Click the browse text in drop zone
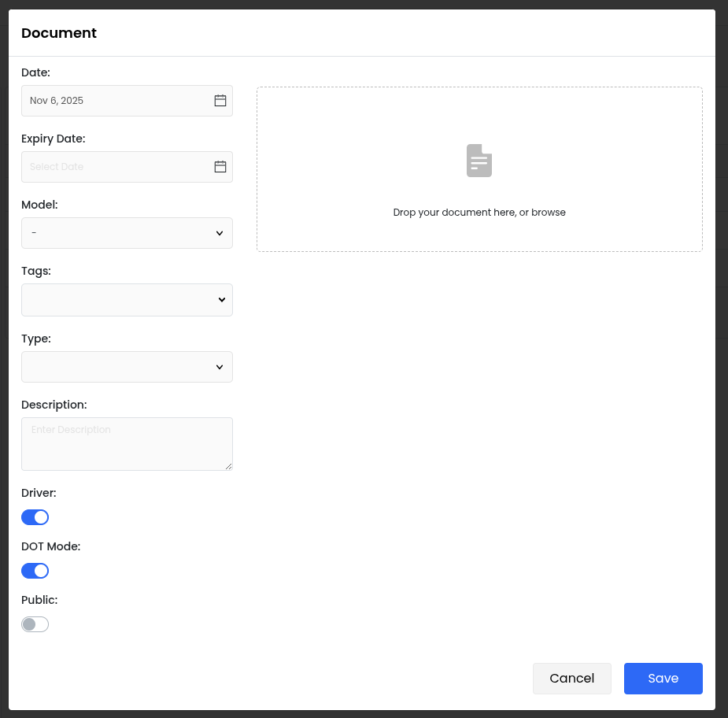 (549, 213)
